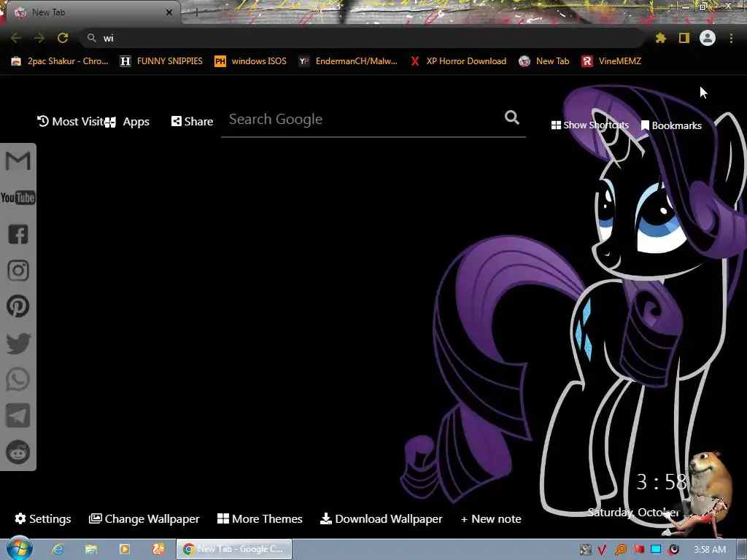Click the Share button

coord(192,122)
